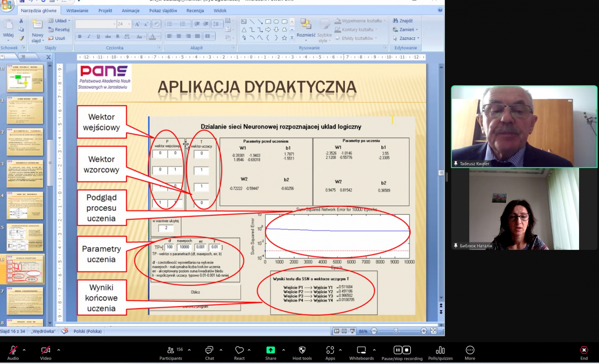Click the PowerPoint zoom slider handle

coord(396,331)
